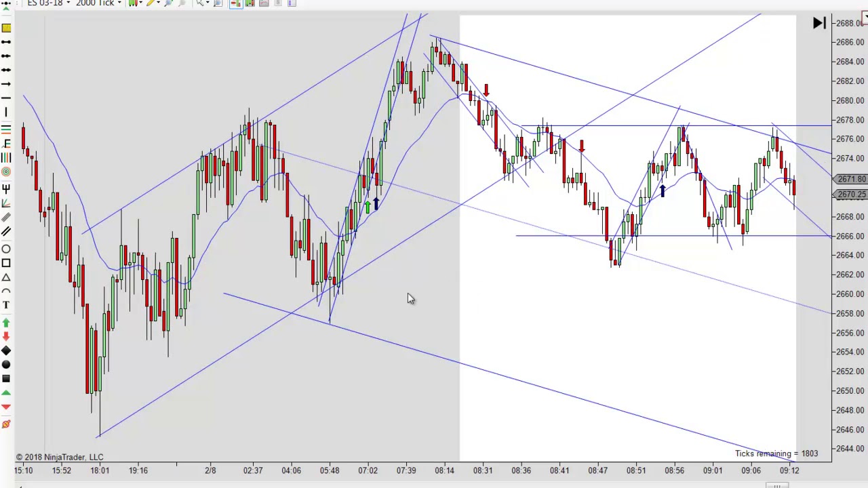Select the Arc drawing tool

tap(5, 291)
